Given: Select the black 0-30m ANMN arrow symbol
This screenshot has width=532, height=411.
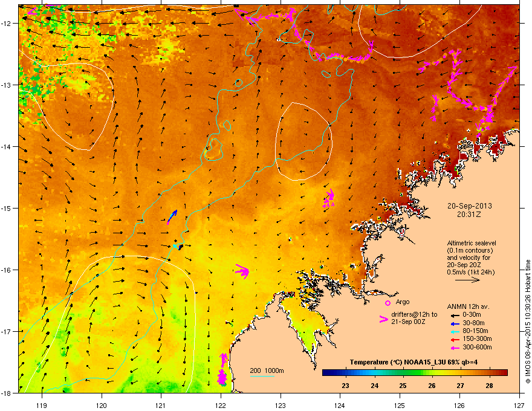Looking at the screenshot, I should coord(455,315).
